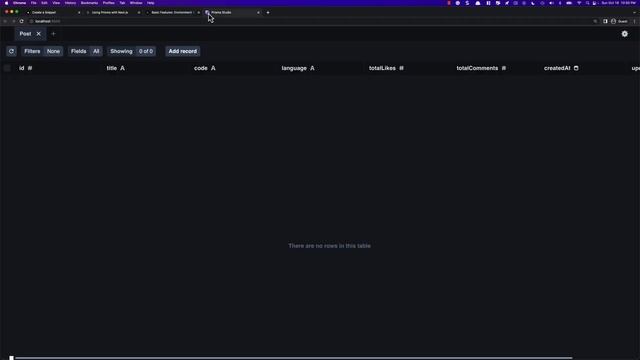Click the Add record button
640x360 pixels.
coord(182,51)
